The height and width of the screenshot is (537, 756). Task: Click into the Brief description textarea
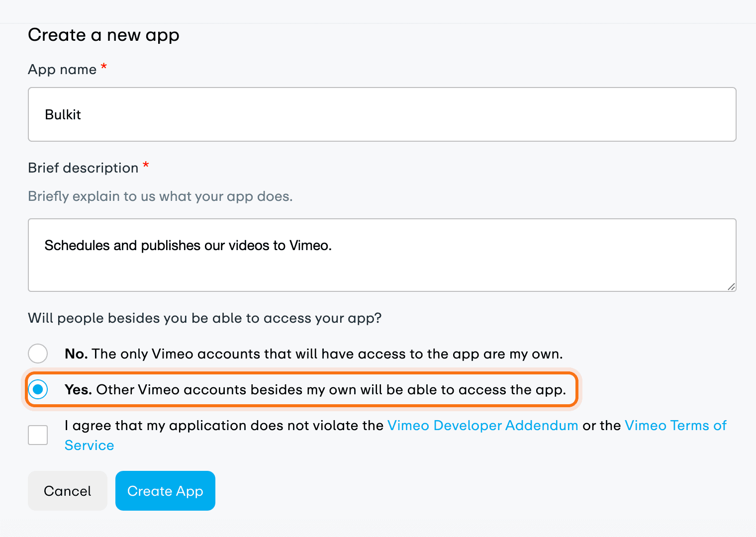coord(382,255)
